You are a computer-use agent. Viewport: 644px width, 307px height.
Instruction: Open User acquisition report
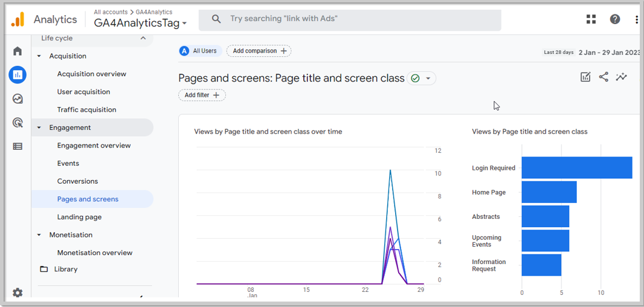pyautogui.click(x=83, y=92)
